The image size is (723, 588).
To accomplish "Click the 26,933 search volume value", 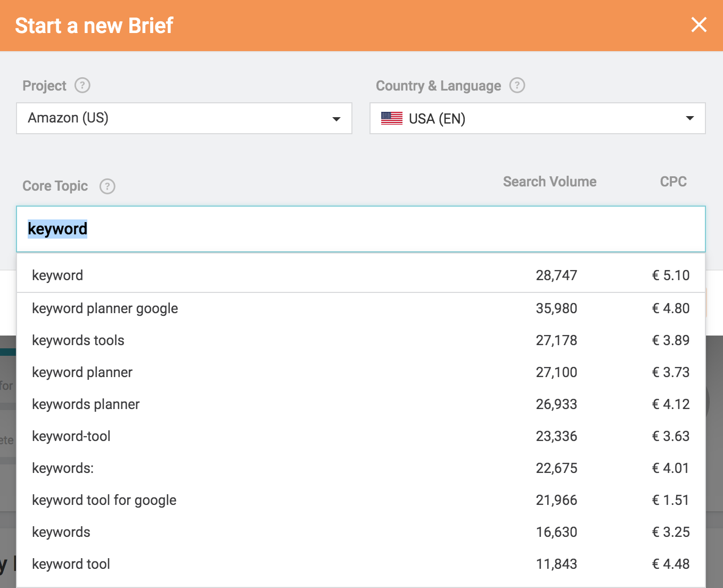I will (x=556, y=404).
